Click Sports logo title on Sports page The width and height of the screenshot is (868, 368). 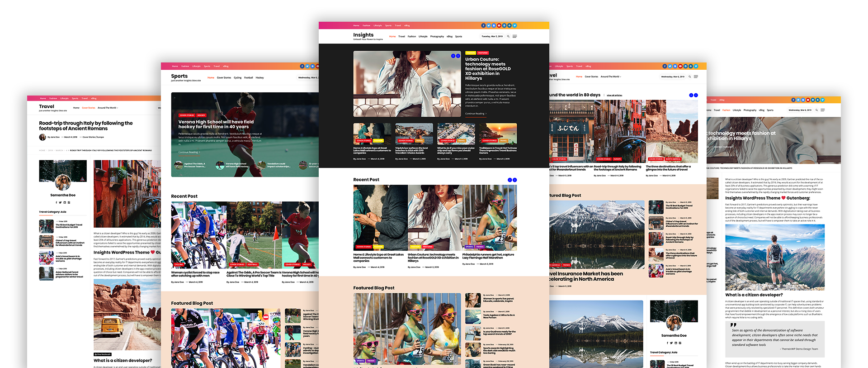(179, 76)
